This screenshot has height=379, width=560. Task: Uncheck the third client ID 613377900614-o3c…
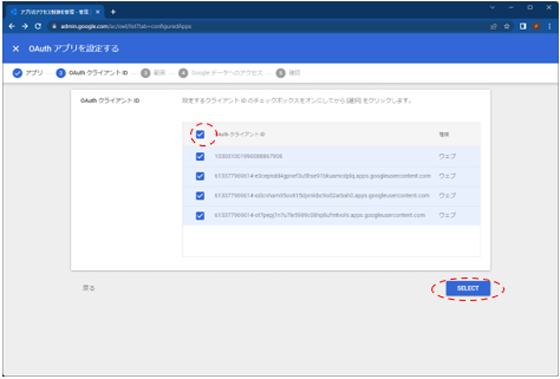pyautogui.click(x=200, y=196)
